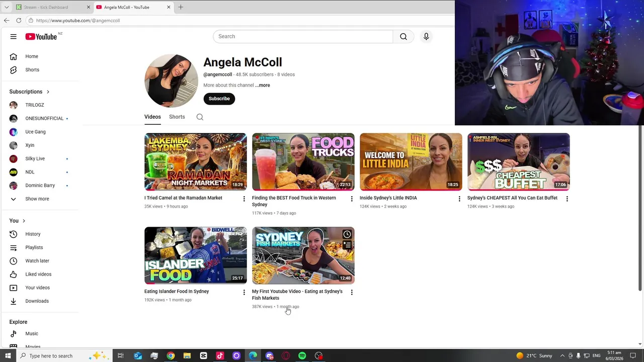Viewport: 644px width, 362px height.
Task: Open the browser tab list dropdown
Action: 6,7
